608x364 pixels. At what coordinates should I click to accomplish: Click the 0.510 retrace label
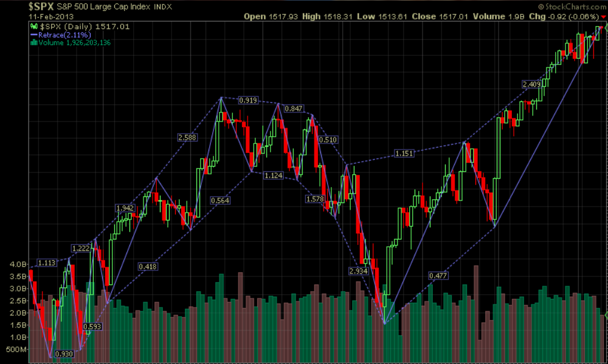pyautogui.click(x=328, y=140)
